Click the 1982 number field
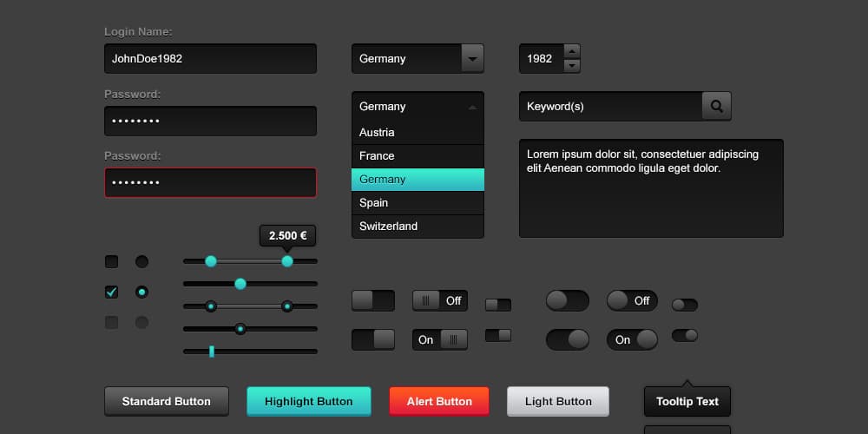The image size is (868, 434). 542,59
